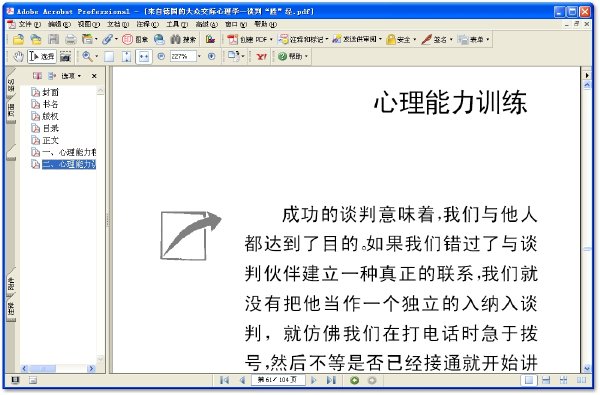Go to last page button

(x=331, y=380)
